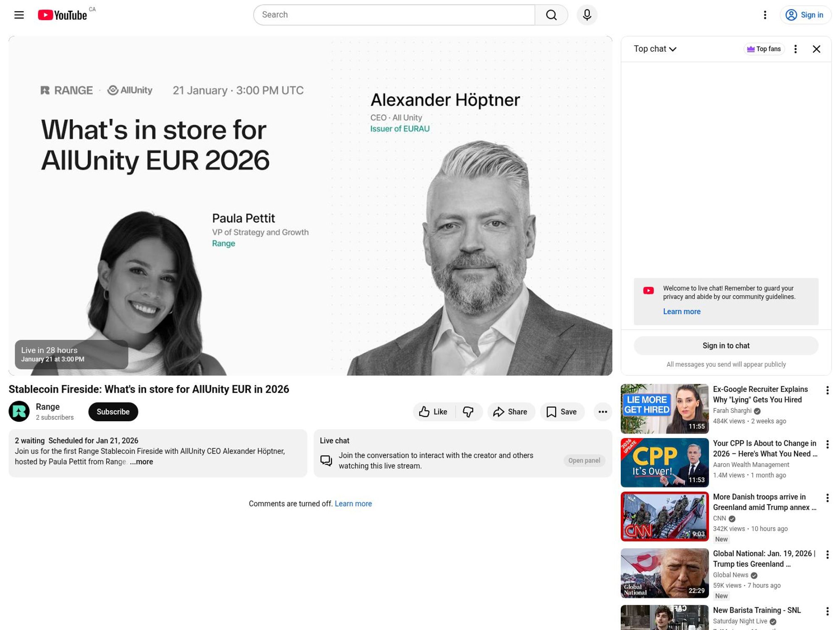Click the search magnifier button

551,15
